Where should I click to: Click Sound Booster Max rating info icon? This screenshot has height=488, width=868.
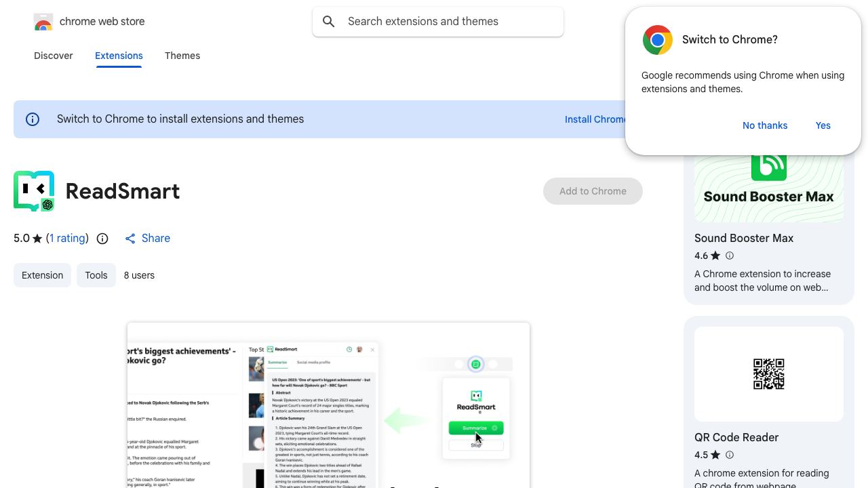coord(730,256)
